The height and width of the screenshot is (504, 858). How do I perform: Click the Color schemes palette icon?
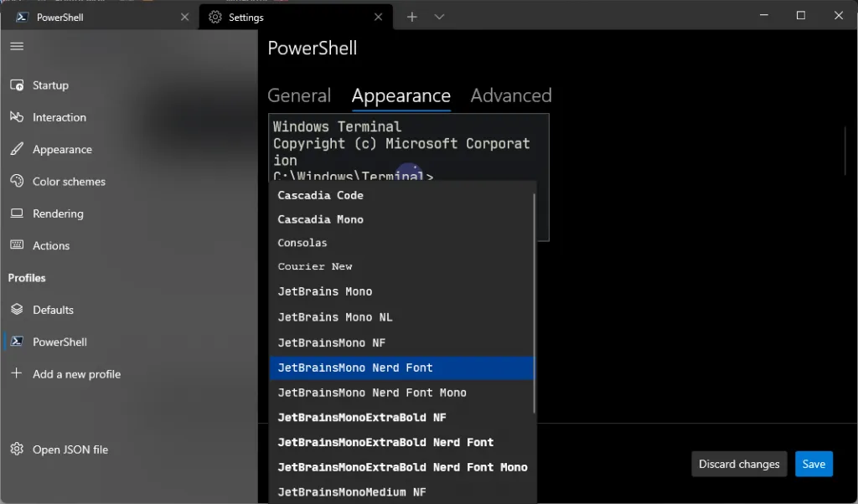(x=17, y=181)
